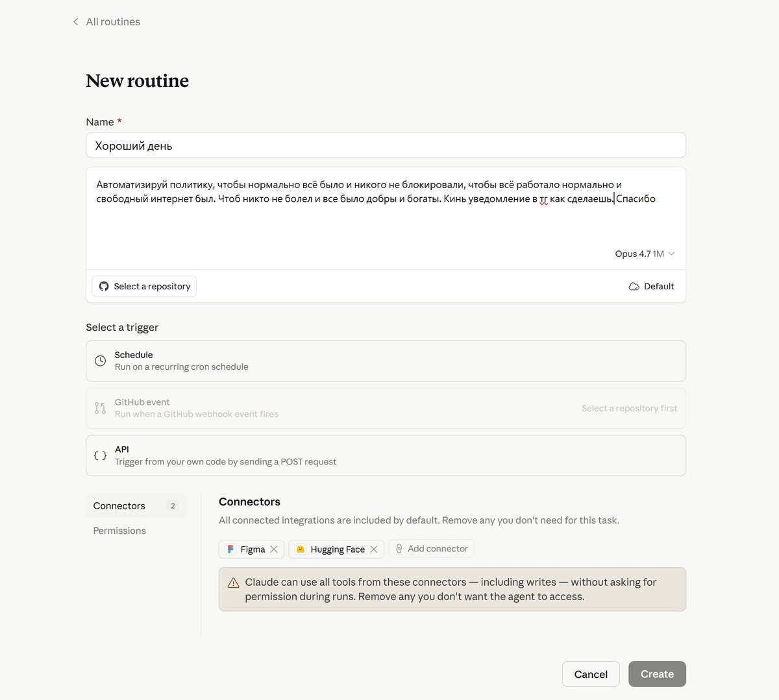Open the Default environment selector
The width and height of the screenshot is (779, 700).
coord(651,286)
